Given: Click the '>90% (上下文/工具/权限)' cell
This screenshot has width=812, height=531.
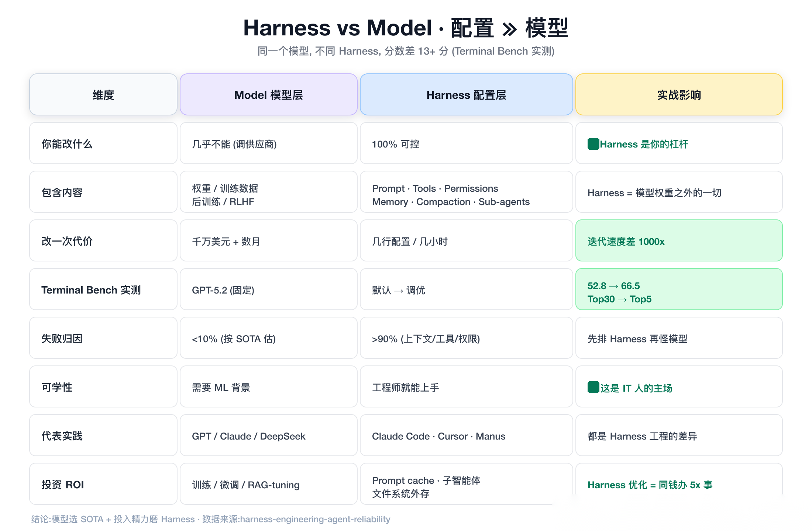Looking at the screenshot, I should [467, 338].
